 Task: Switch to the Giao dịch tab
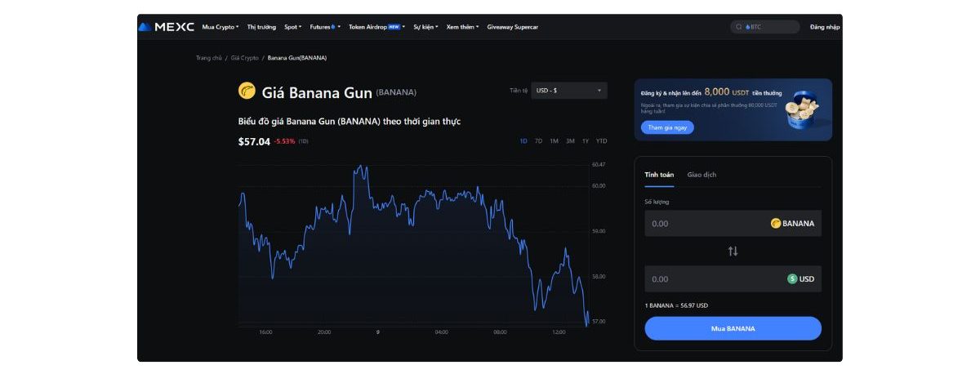tap(702, 175)
